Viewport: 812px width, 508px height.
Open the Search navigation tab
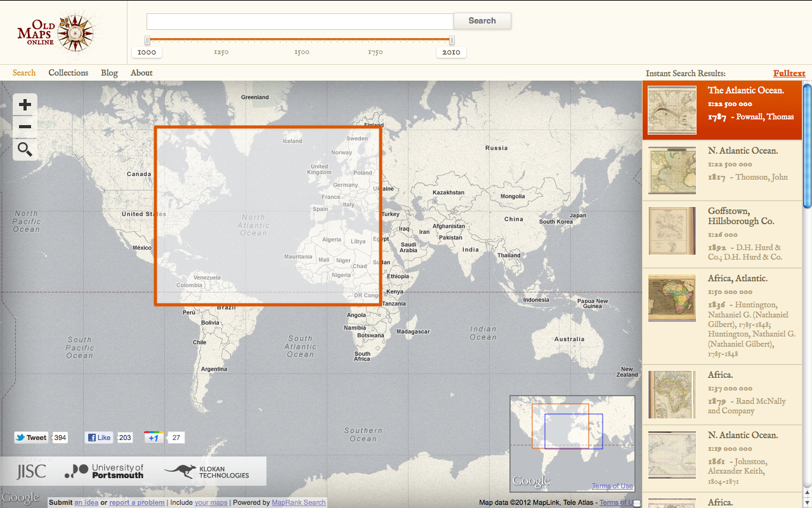[x=24, y=73]
